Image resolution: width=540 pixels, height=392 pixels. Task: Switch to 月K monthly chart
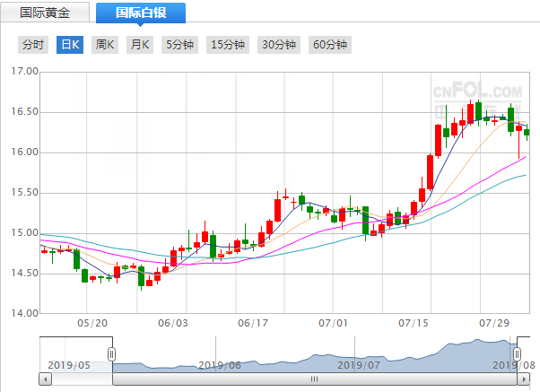139,45
